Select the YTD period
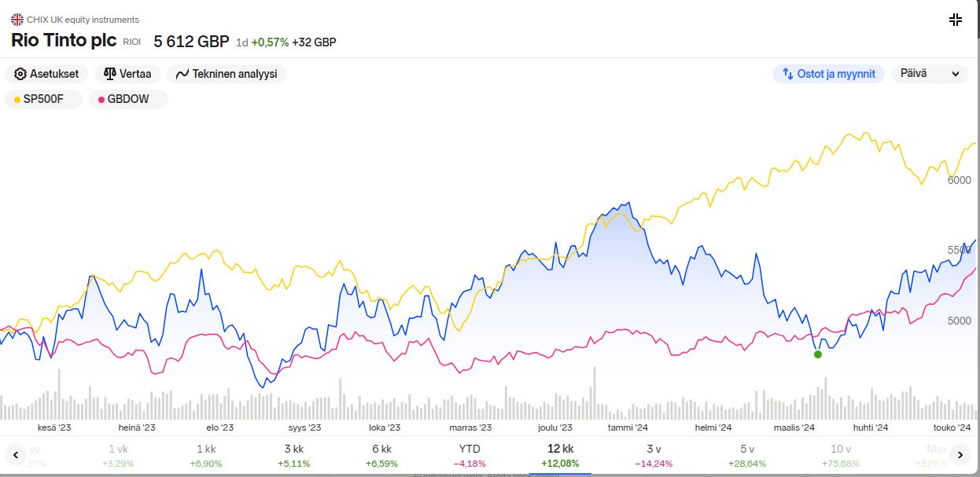Image resolution: width=980 pixels, height=477 pixels. (x=470, y=456)
